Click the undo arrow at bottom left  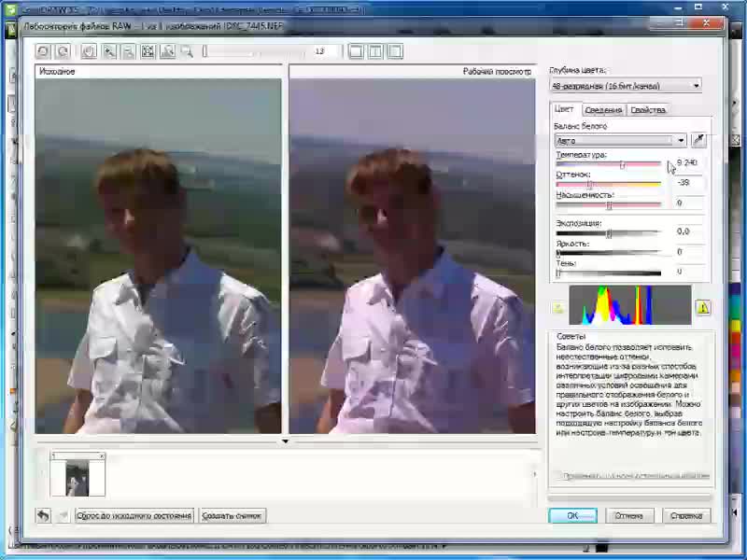pos(44,515)
